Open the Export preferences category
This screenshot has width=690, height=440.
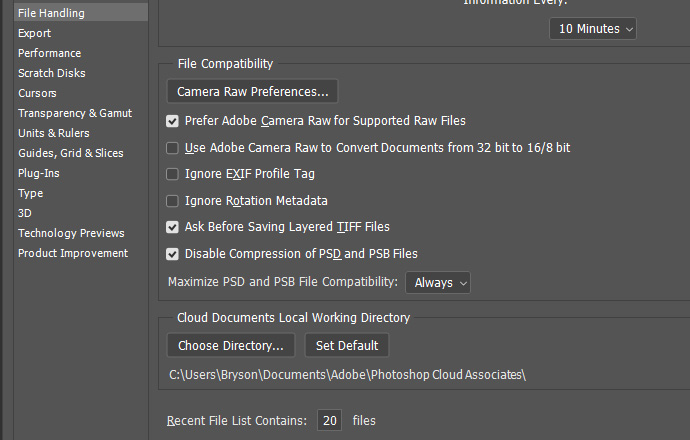(34, 33)
